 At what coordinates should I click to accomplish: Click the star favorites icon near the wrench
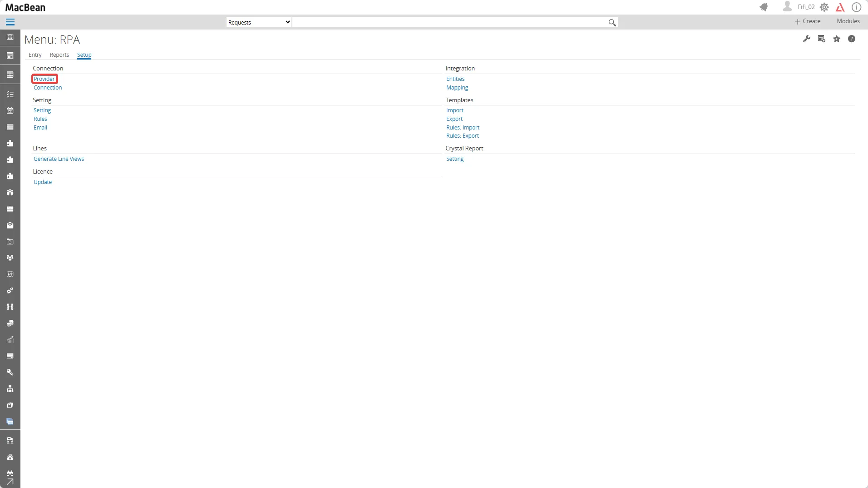pos(837,39)
